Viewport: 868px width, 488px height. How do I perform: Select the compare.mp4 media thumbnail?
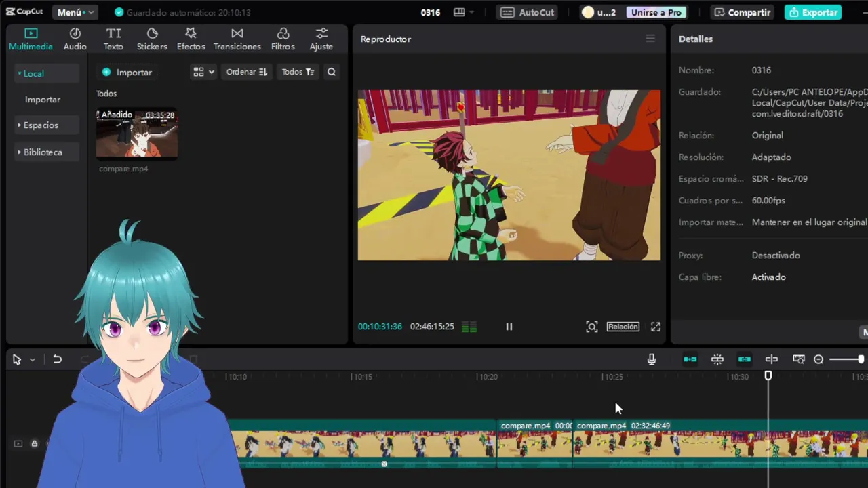[137, 134]
